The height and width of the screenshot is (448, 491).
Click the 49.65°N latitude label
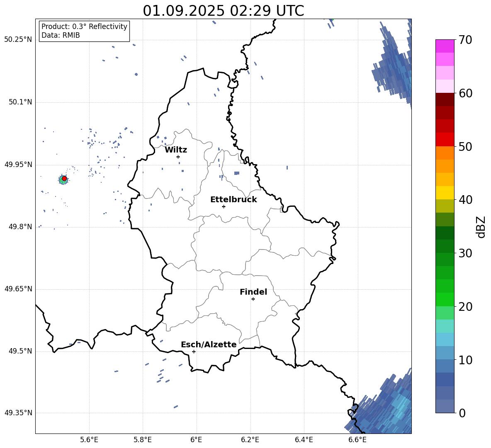point(18,288)
